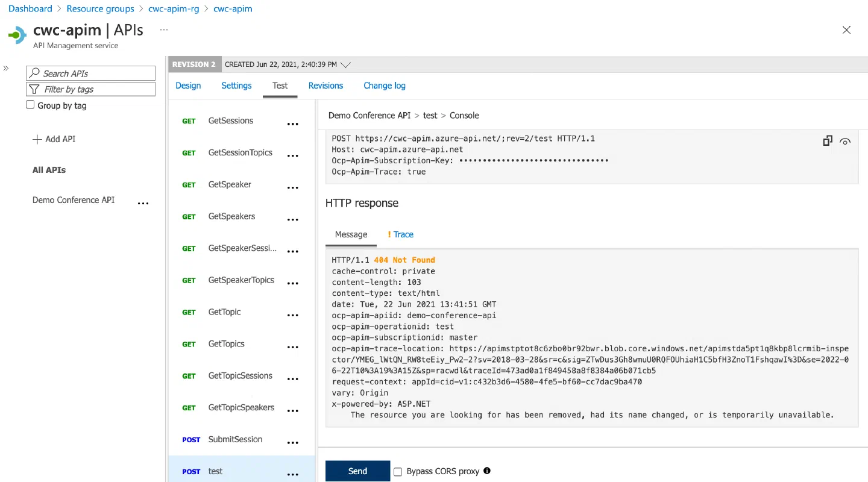868x482 pixels.
Task: Close the APIs blade with the X
Action: pyautogui.click(x=846, y=30)
